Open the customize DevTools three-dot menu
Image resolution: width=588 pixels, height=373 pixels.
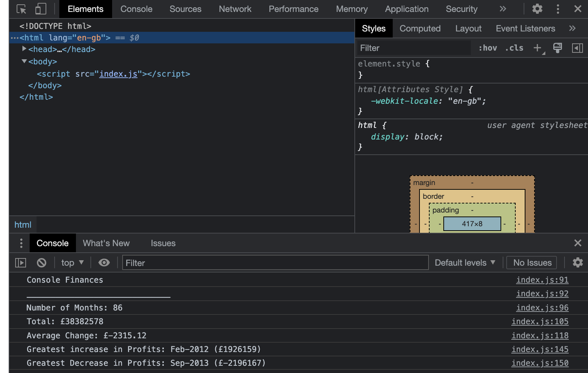(x=558, y=9)
